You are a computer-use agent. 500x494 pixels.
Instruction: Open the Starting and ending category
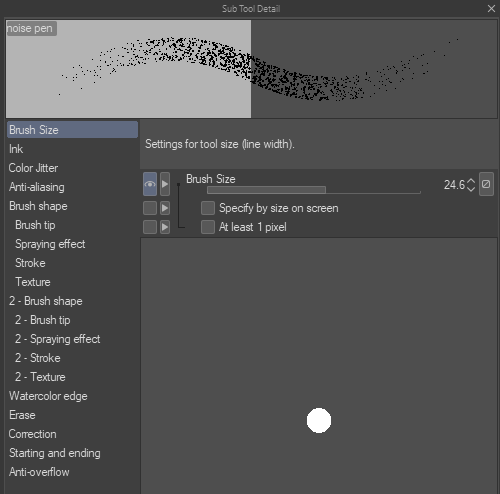click(x=72, y=453)
